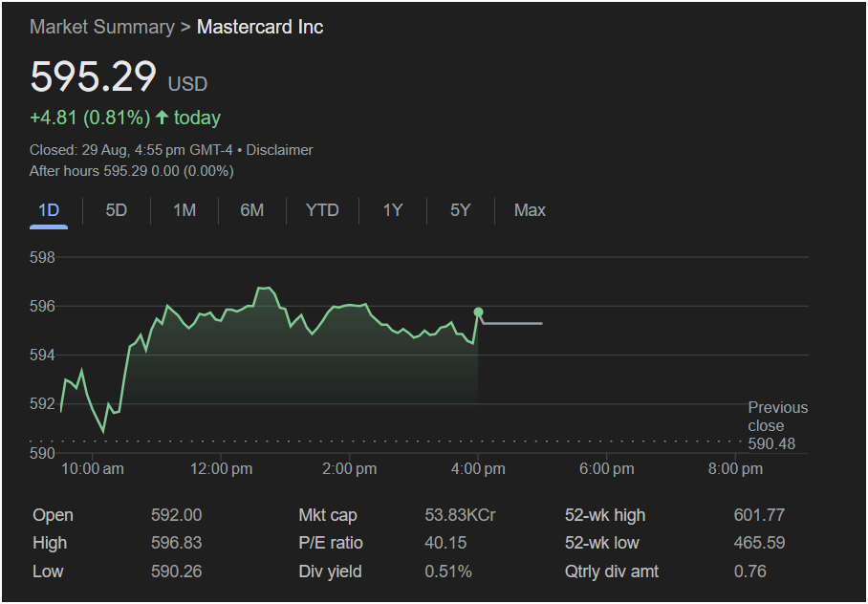Click the 596 price axis label
The height and width of the screenshot is (604, 868).
(43, 306)
